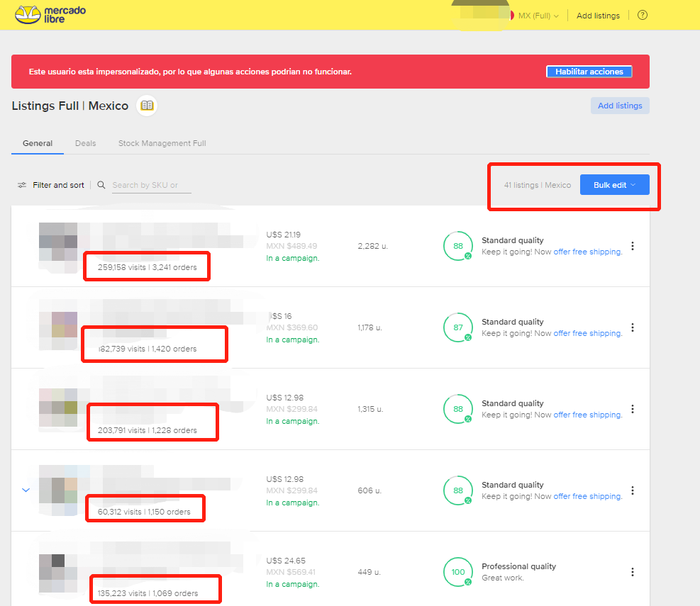Switch to the Deals tab
This screenshot has width=700, height=606.
tap(85, 143)
